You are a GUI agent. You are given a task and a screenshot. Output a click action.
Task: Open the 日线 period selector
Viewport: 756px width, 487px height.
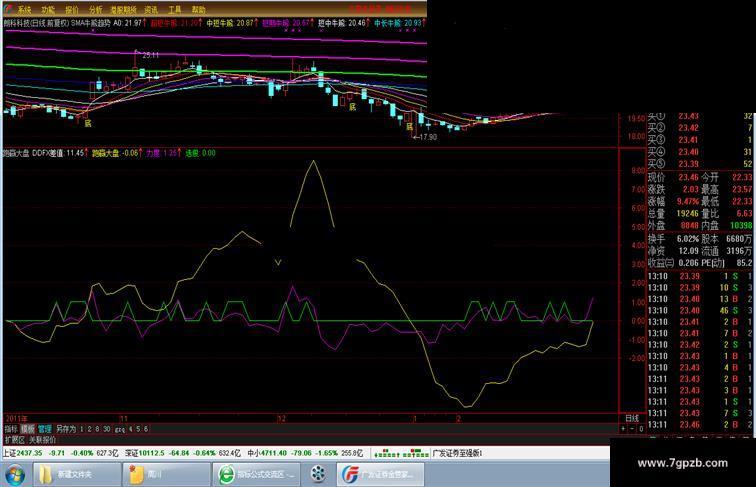point(632,418)
